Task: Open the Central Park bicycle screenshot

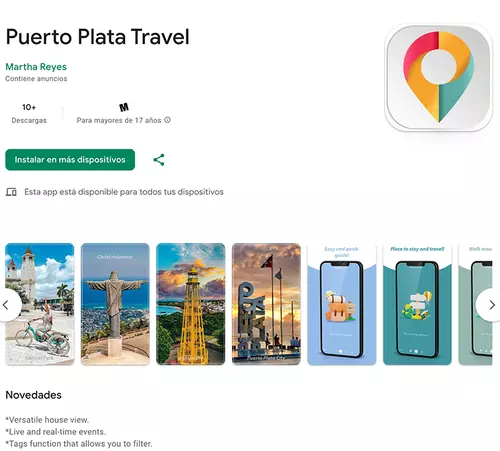Action: click(40, 304)
